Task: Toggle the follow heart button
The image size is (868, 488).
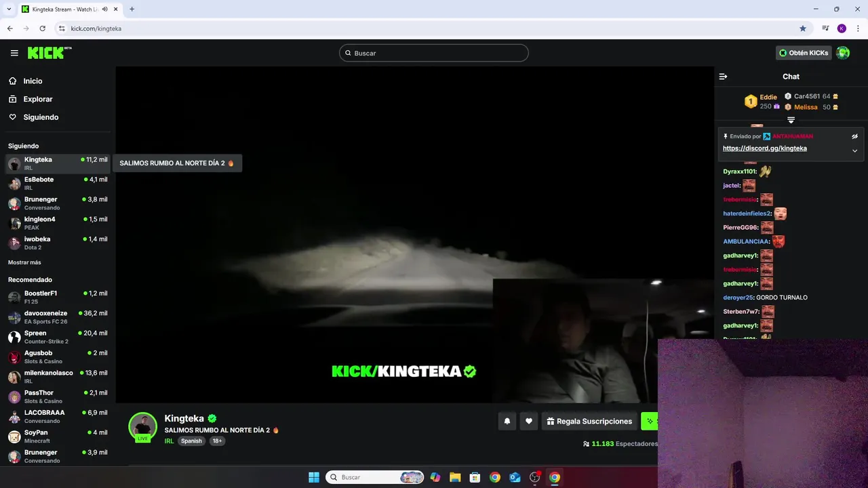Action: pyautogui.click(x=529, y=421)
